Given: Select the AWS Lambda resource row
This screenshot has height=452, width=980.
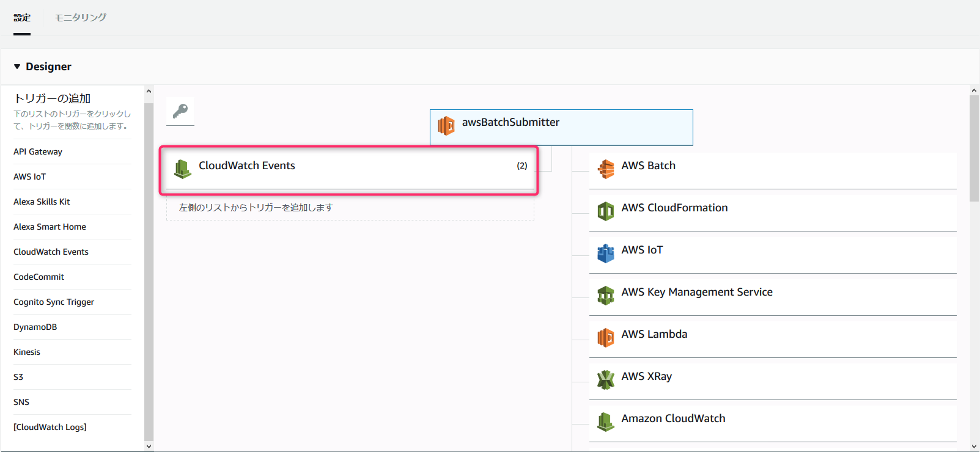Looking at the screenshot, I should coord(773,339).
